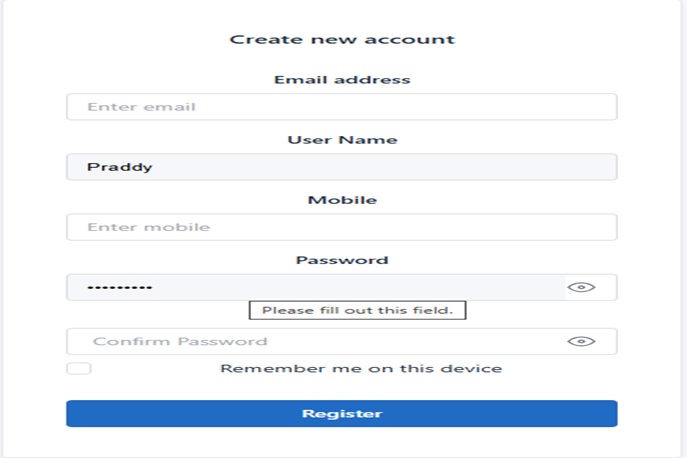
Task: Enable the Remember me checkbox
Action: pos(79,368)
